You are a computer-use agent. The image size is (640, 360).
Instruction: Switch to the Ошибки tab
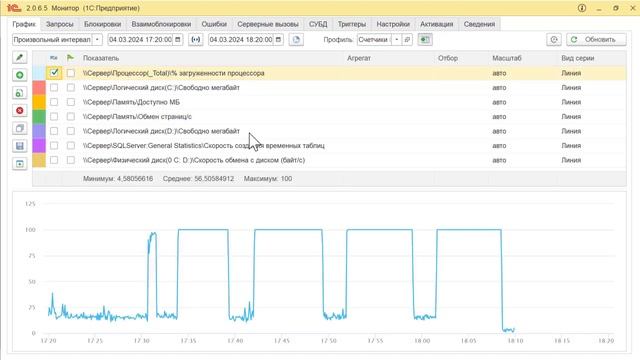(x=214, y=24)
